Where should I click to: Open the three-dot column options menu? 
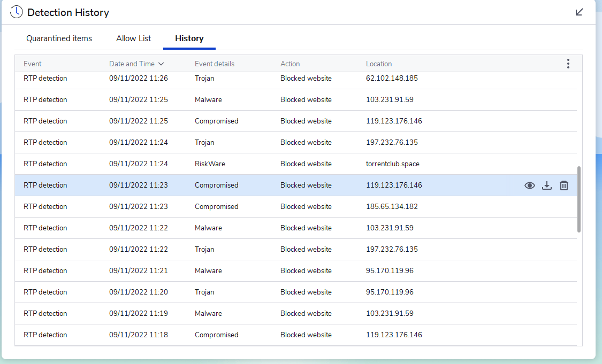coord(568,63)
